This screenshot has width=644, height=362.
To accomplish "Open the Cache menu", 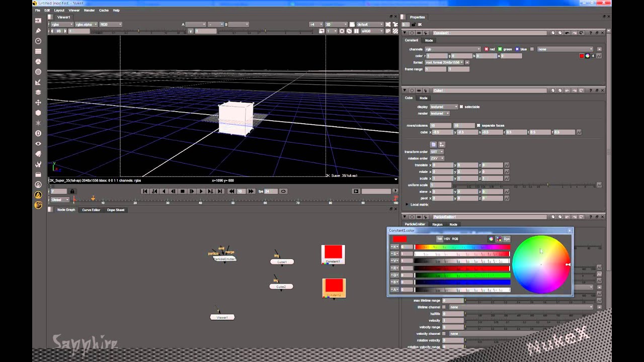I will point(104,10).
